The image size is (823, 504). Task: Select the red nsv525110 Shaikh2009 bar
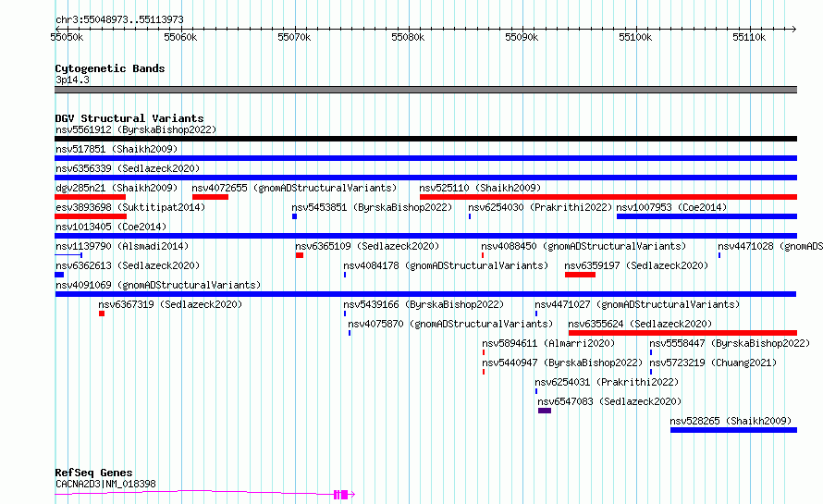point(608,197)
